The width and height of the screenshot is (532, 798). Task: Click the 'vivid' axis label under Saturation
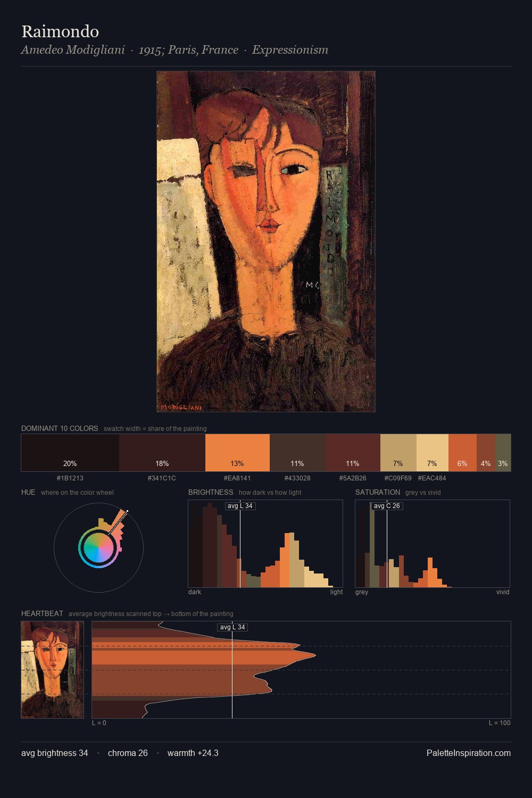pos(503,592)
